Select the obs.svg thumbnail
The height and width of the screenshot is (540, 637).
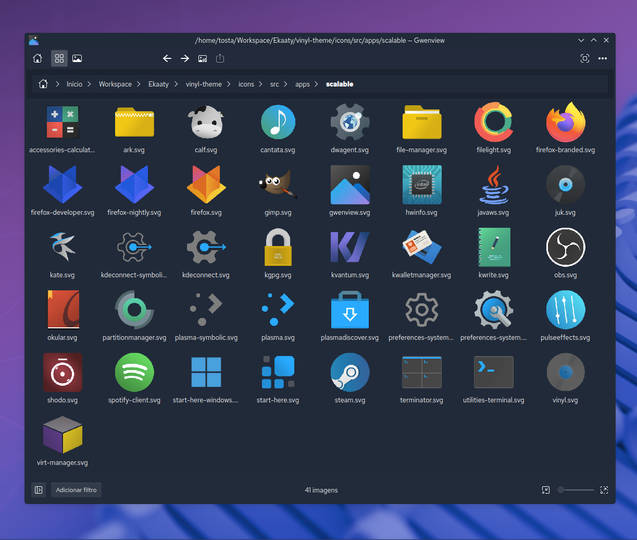pos(566,247)
